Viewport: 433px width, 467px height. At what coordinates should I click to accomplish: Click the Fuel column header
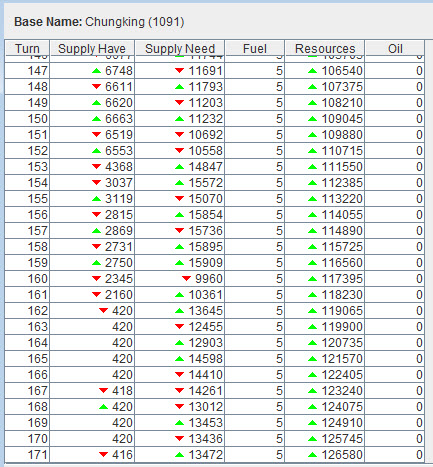click(255, 48)
